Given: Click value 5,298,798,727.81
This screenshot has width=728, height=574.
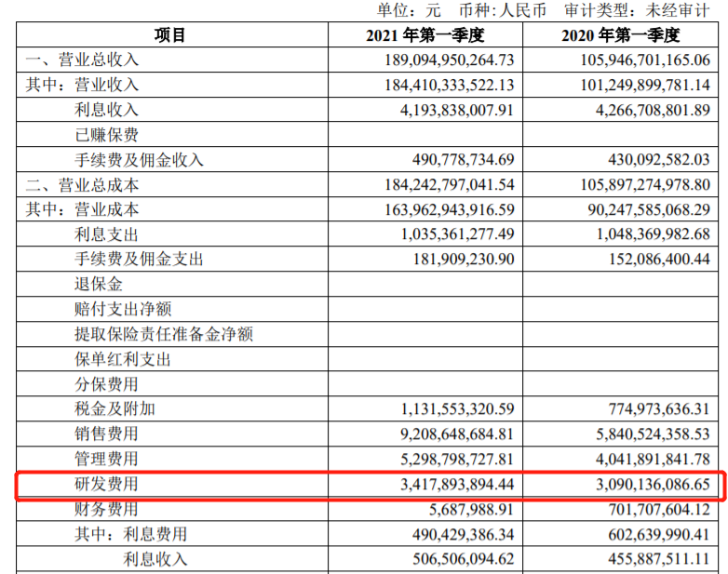Looking at the screenshot, I should (x=457, y=459).
